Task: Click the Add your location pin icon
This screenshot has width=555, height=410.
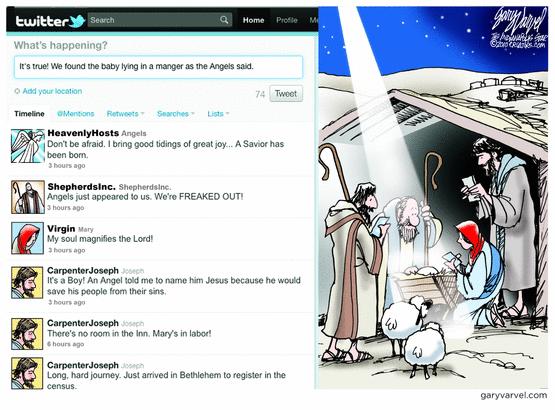Action: pos(17,91)
